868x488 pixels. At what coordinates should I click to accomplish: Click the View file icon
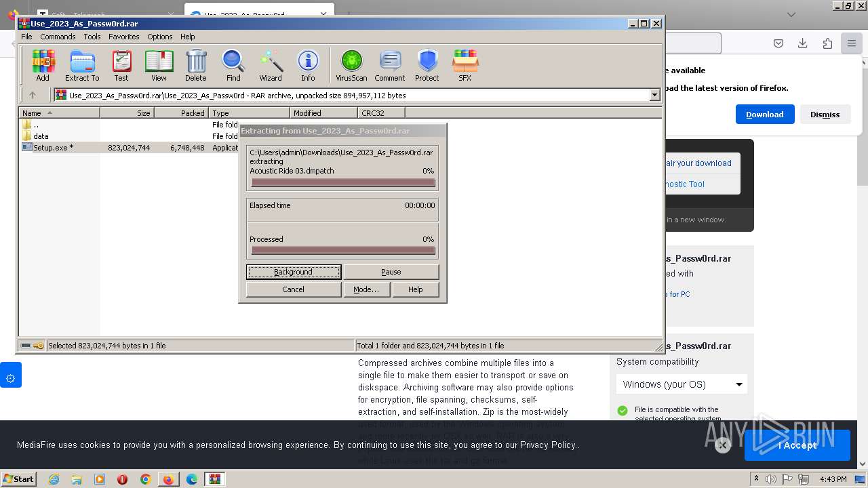159,66
